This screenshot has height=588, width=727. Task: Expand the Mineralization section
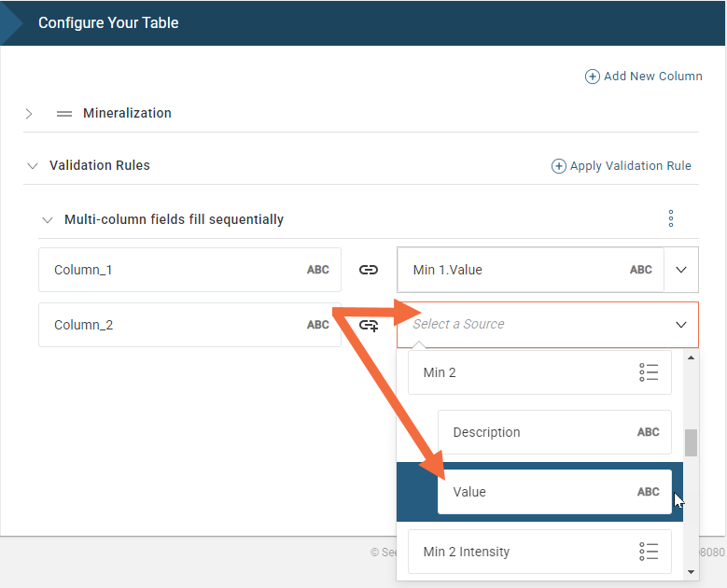click(29, 113)
